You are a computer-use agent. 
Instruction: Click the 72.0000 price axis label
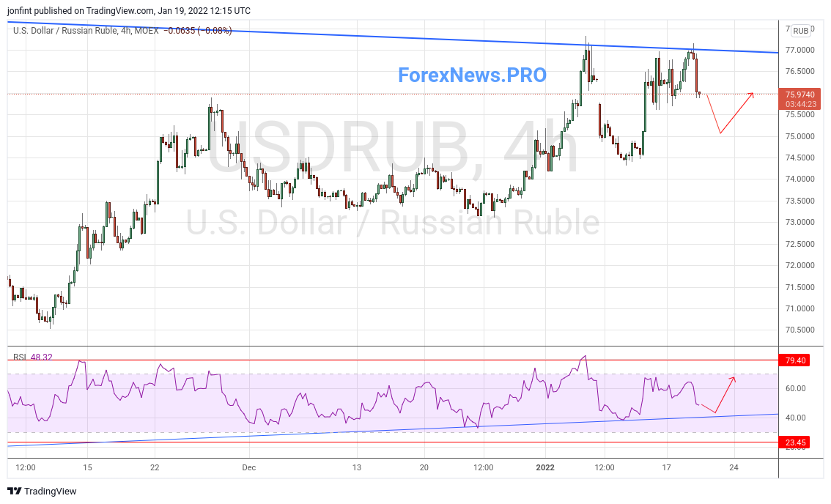(799, 265)
